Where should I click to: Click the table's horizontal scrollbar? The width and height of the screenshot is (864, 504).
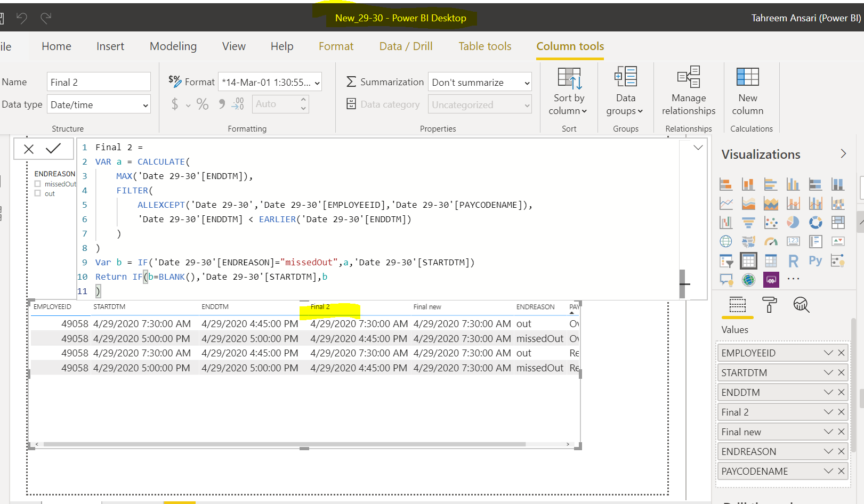point(284,444)
